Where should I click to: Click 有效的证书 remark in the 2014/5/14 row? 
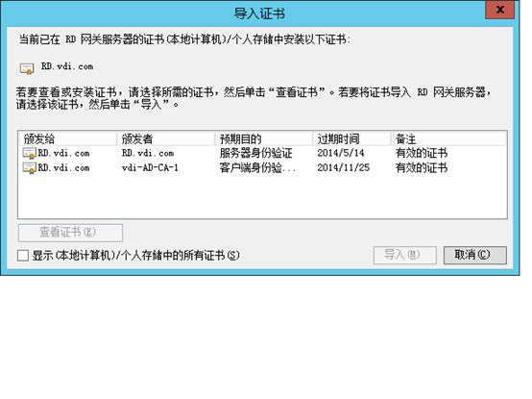(422, 153)
